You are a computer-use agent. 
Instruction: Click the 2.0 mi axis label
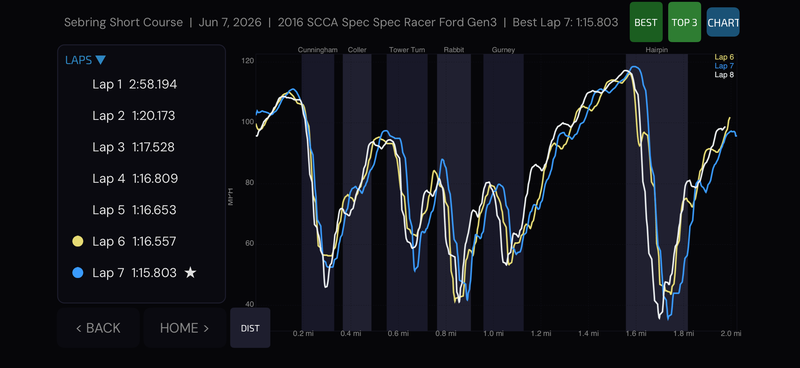(x=731, y=334)
